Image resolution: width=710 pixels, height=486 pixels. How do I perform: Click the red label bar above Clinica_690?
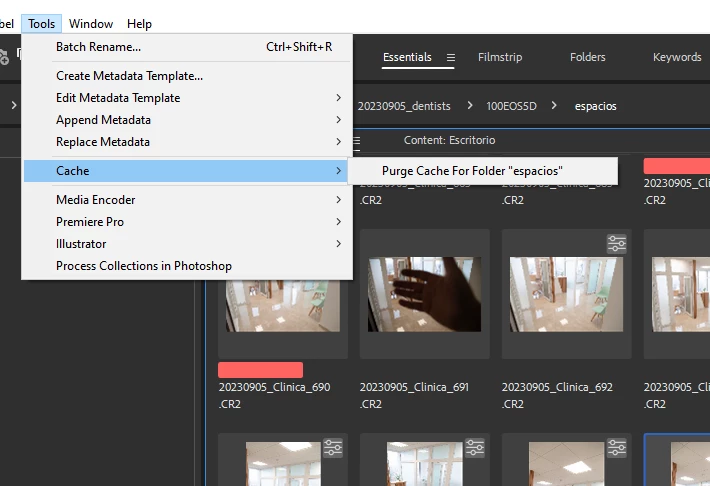pyautogui.click(x=260, y=370)
